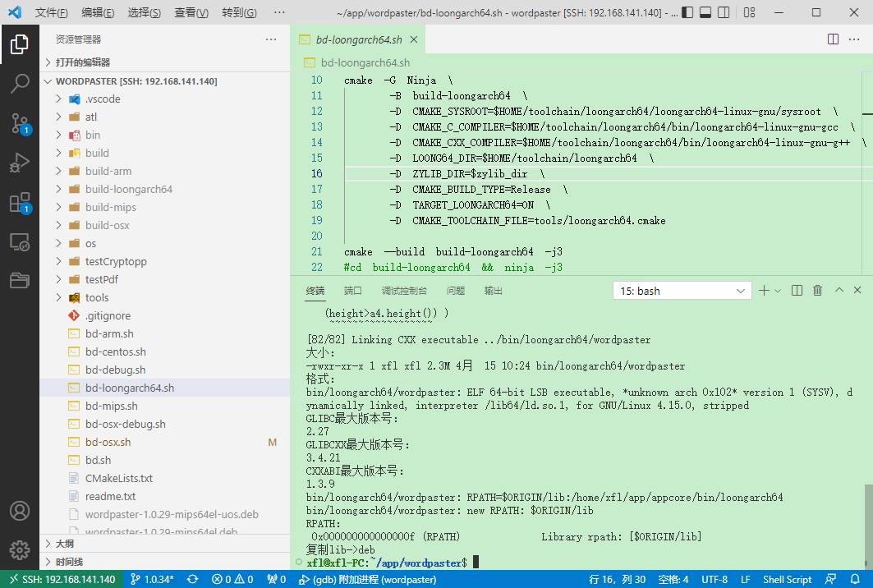This screenshot has height=588, width=873.
Task: Maximize terminal panel with up chevron
Action: [839, 291]
